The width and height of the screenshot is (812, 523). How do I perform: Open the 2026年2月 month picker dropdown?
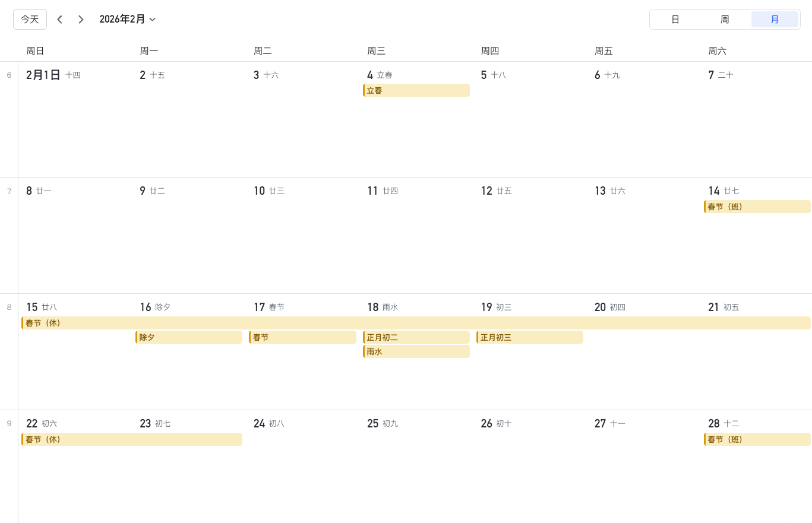pyautogui.click(x=128, y=19)
